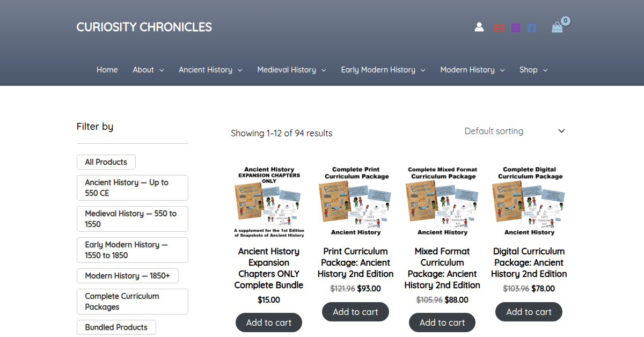
Task: Expand the Shop menu dropdown
Action: (x=545, y=70)
